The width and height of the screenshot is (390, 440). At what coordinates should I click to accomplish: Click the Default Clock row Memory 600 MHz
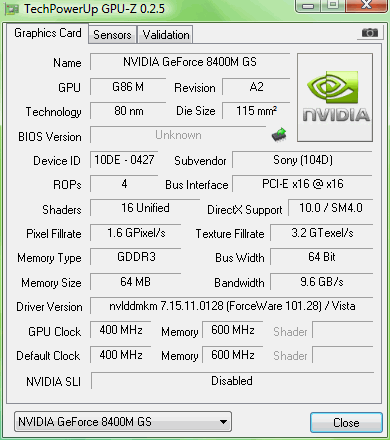click(233, 355)
